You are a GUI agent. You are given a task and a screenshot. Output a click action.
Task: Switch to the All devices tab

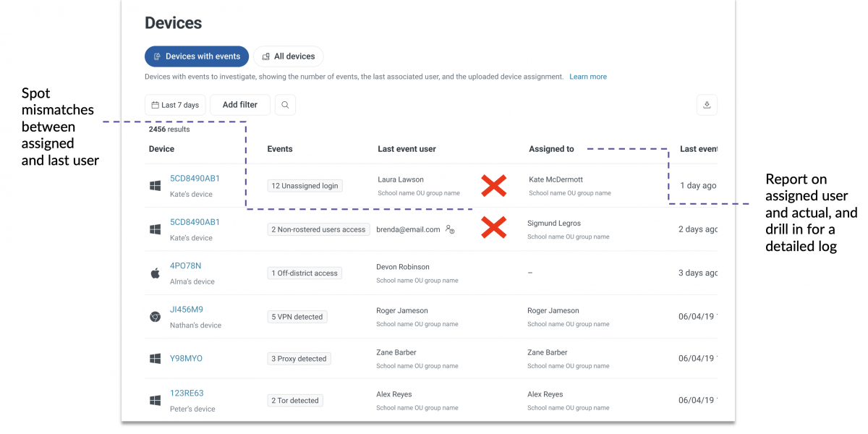288,56
